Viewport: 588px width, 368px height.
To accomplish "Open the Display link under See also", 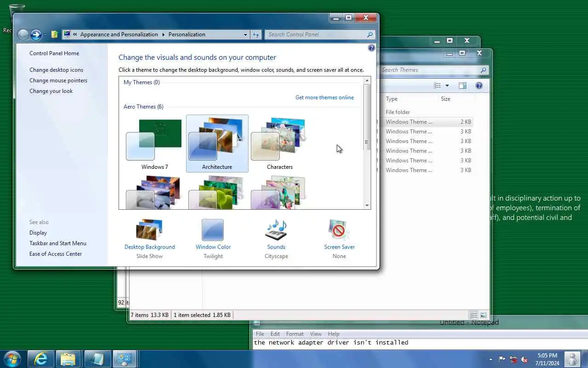I will 38,233.
